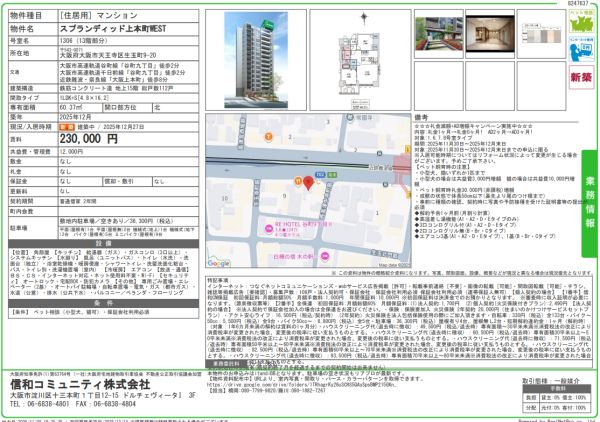This screenshot has width=600, height=422.
Task: Click the 備考 section heading
Action: 421,118
